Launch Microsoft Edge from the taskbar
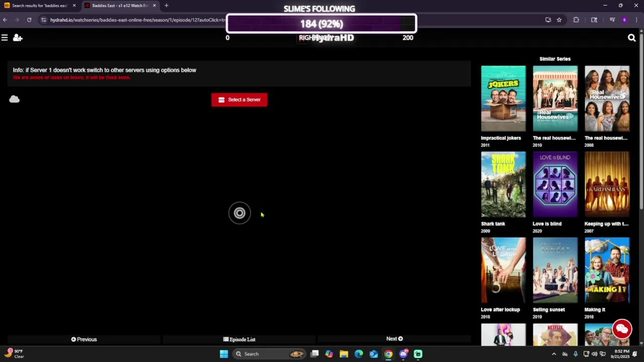 click(359, 354)
